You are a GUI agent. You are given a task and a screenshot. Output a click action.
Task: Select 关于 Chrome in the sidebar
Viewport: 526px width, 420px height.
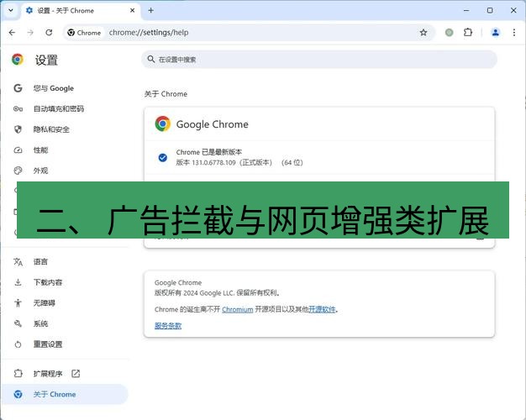pyautogui.click(x=65, y=394)
